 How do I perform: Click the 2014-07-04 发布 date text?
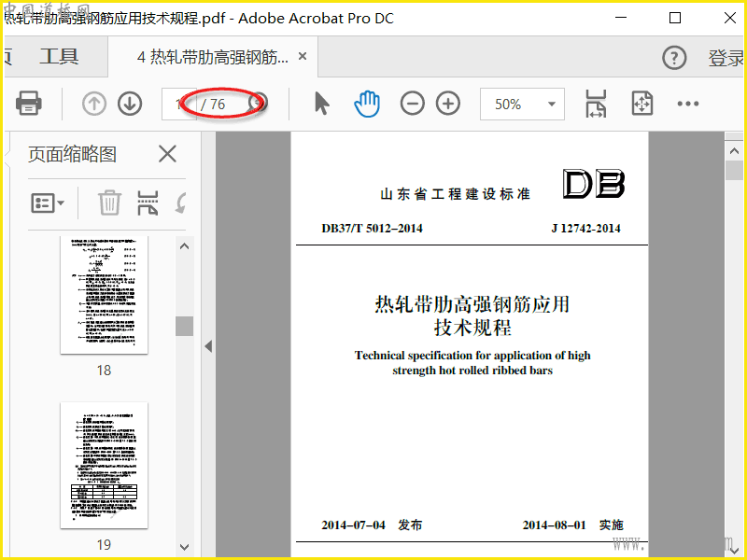372,525
